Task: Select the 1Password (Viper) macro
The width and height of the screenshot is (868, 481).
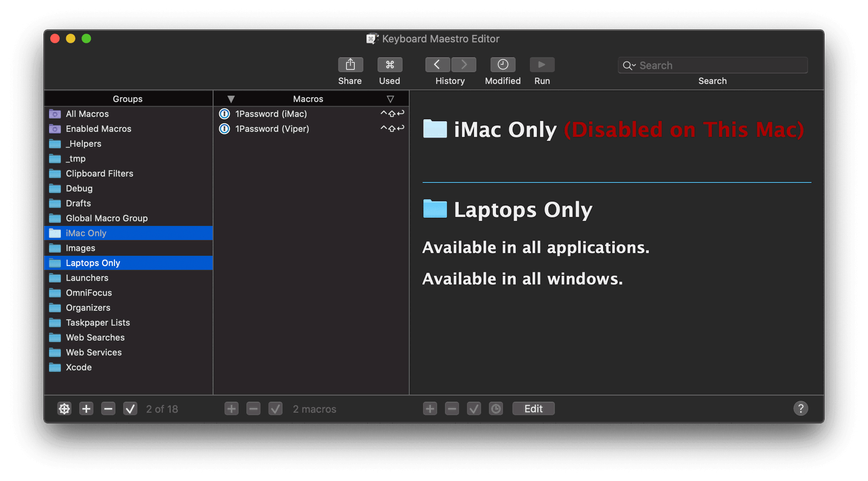Action: click(272, 129)
